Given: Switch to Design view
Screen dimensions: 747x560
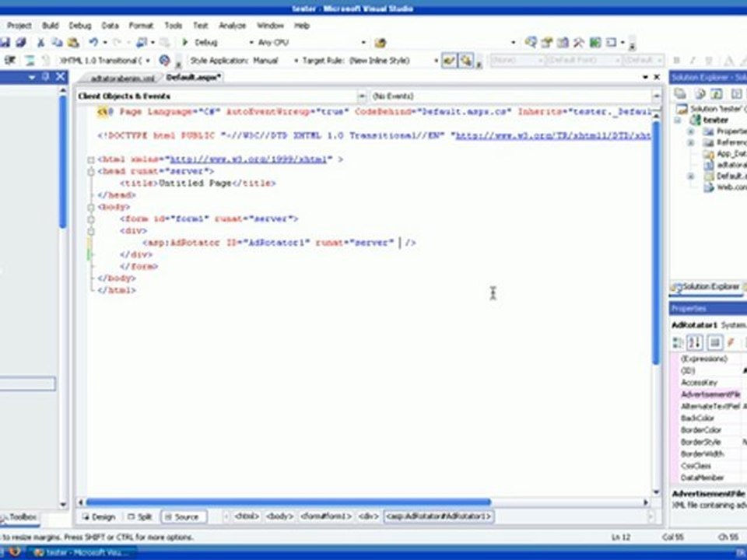Looking at the screenshot, I should click(99, 516).
